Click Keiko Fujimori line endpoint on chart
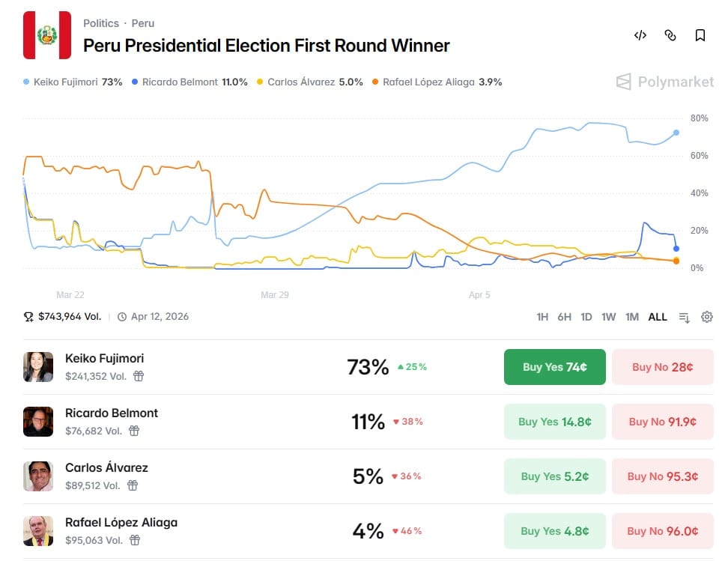The width and height of the screenshot is (728, 561). point(676,133)
